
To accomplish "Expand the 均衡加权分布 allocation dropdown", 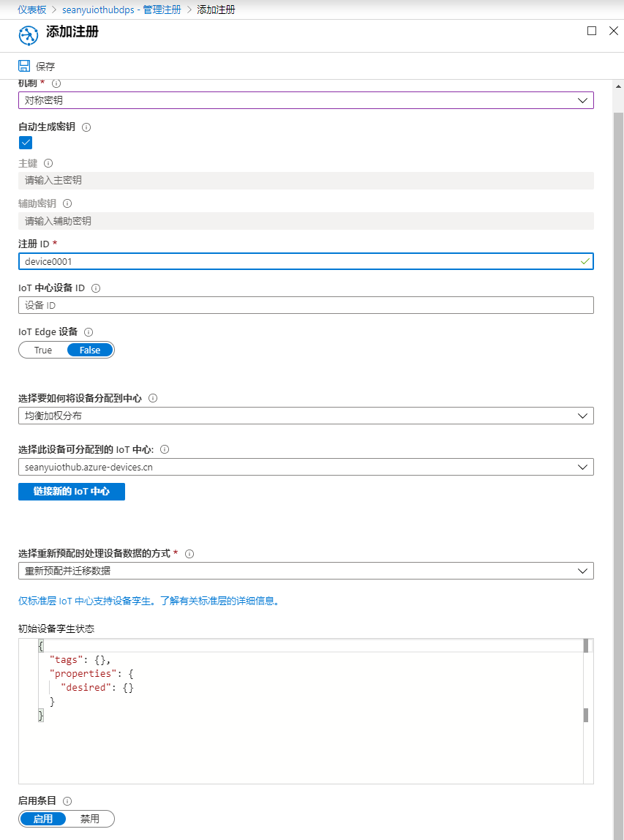I will click(x=306, y=416).
